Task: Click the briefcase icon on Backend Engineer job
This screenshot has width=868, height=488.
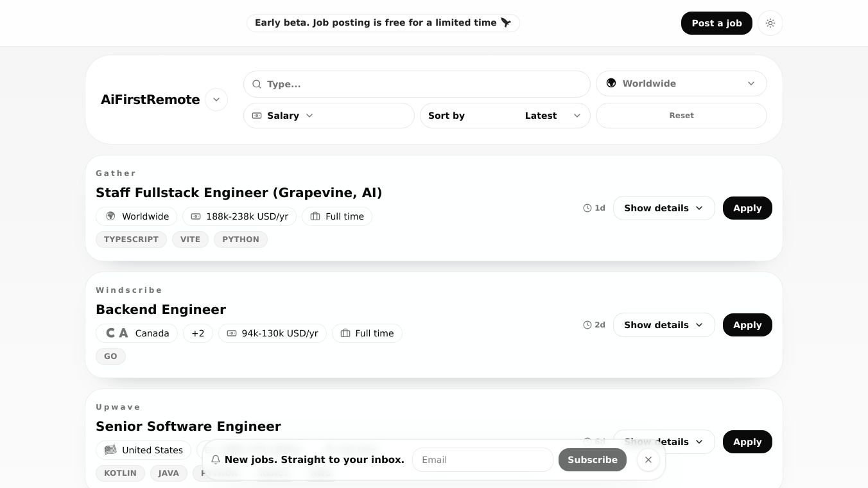Action: coord(345,333)
